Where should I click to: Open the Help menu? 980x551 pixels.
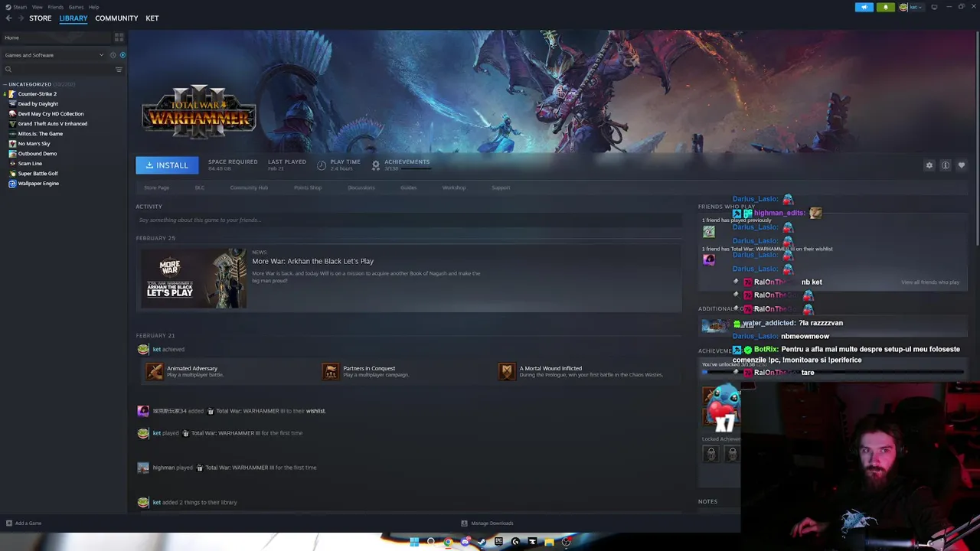[93, 7]
